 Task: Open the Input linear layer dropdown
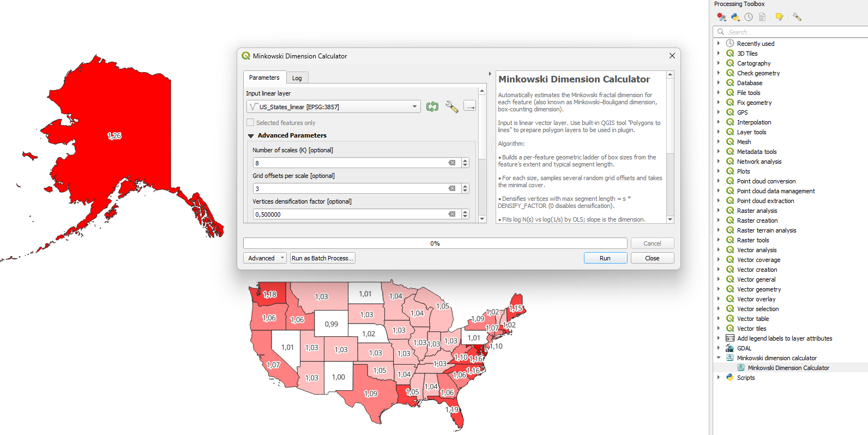pyautogui.click(x=333, y=107)
